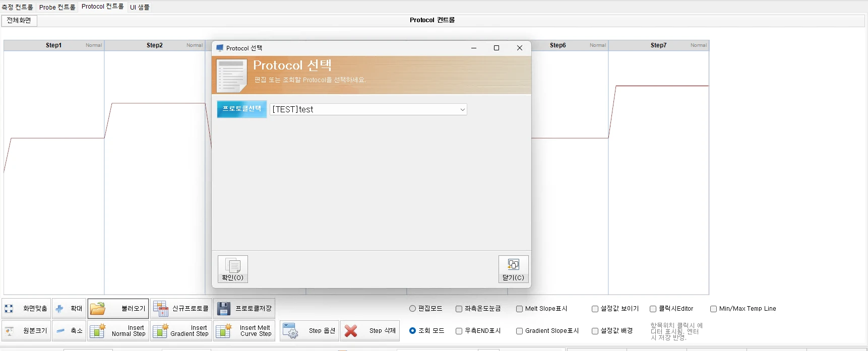868x351 pixels.
Task: Toggle the Gradient Slope표시 checkbox
Action: (519, 331)
